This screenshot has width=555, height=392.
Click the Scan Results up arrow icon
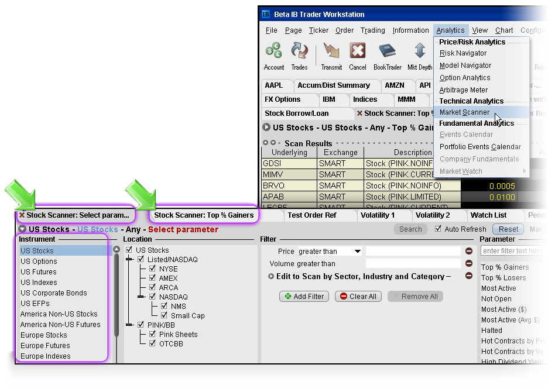tap(265, 143)
